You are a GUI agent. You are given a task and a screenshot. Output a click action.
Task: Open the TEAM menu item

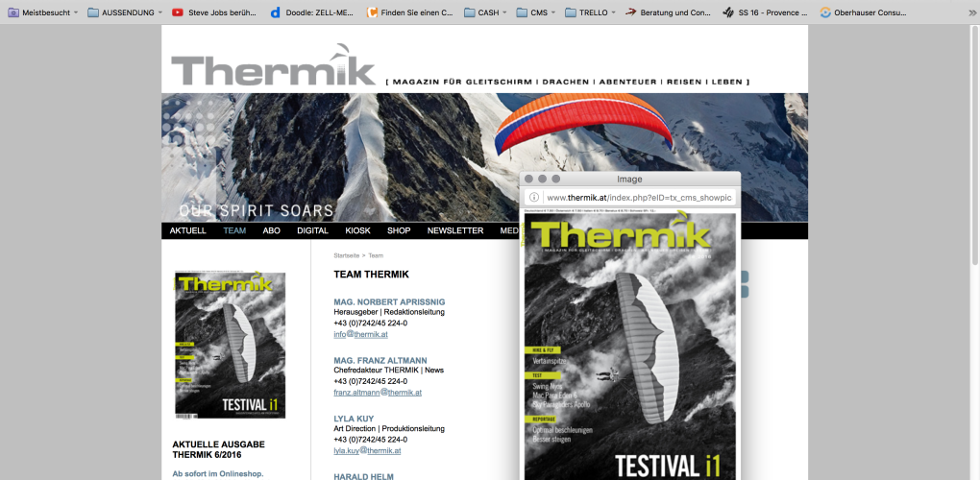pyautogui.click(x=234, y=231)
